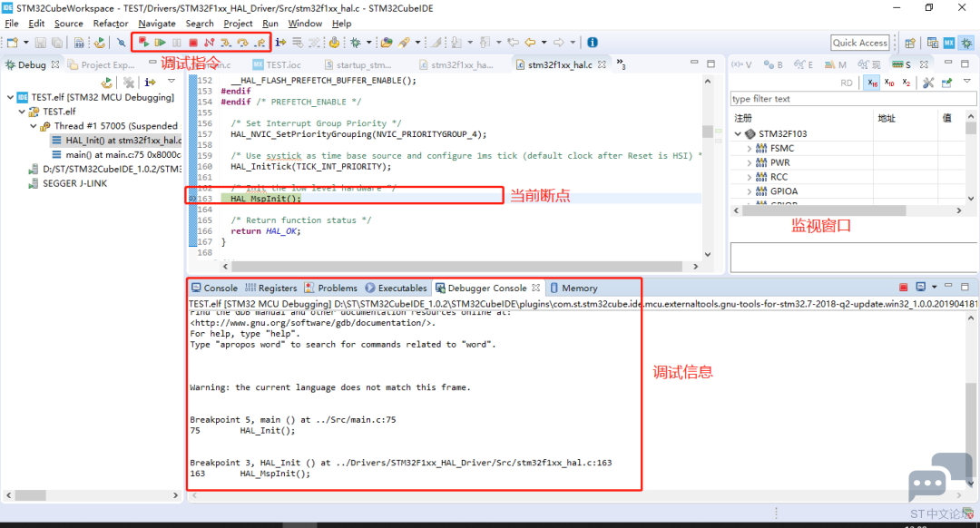
Task: Switch to the CubeMX perspective icon
Action: [x=949, y=43]
